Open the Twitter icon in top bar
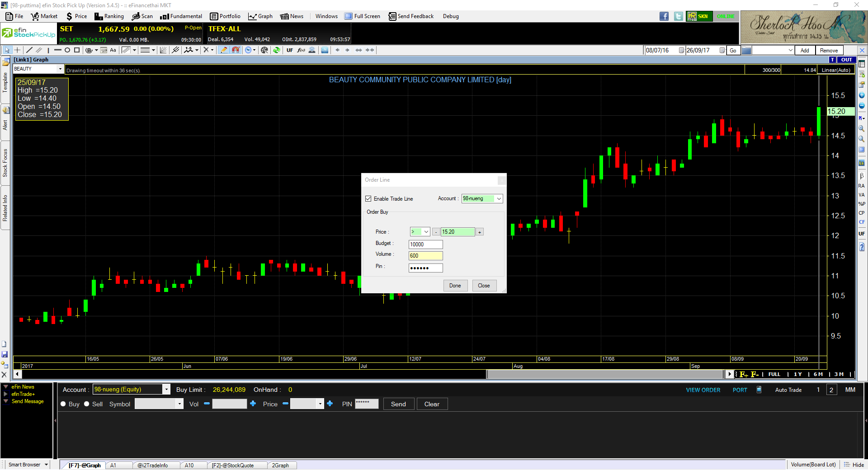868x470 pixels. 679,16
